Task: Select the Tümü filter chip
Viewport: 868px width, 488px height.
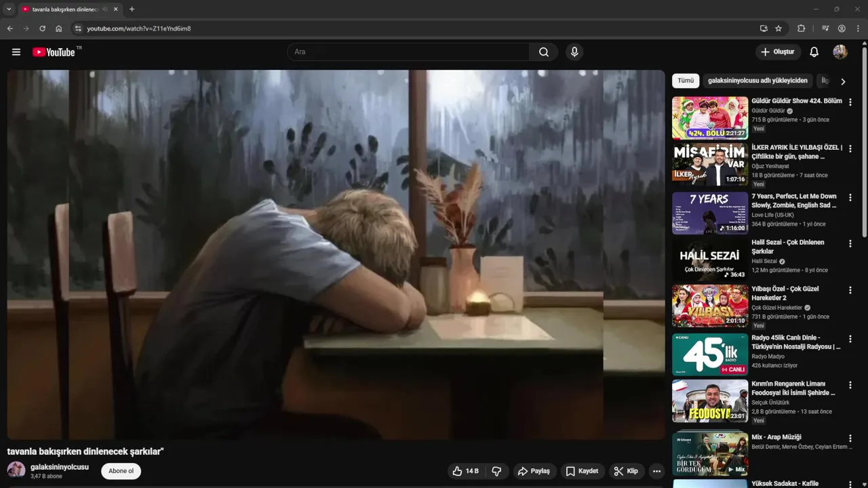Action: (x=686, y=81)
